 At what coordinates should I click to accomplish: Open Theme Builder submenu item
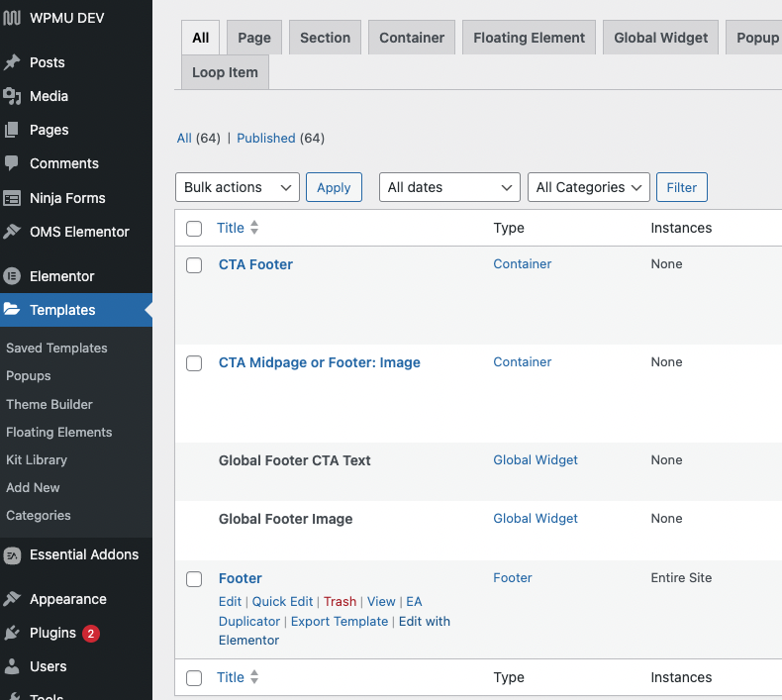pos(49,404)
